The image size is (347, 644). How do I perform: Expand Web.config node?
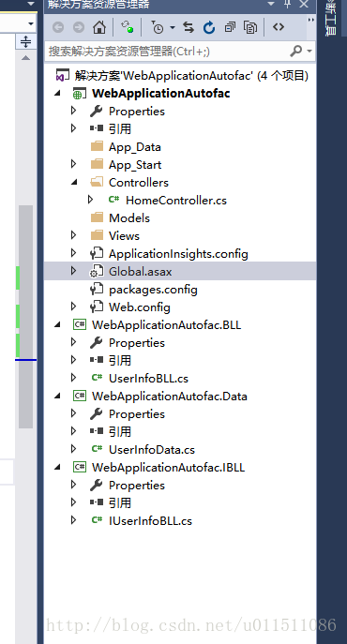73,307
